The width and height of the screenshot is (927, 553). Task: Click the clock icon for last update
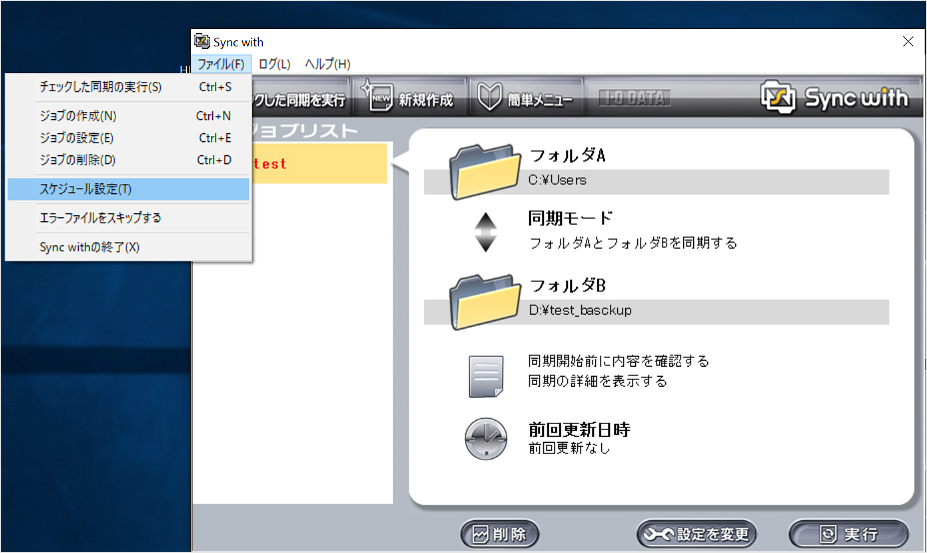[x=485, y=438]
